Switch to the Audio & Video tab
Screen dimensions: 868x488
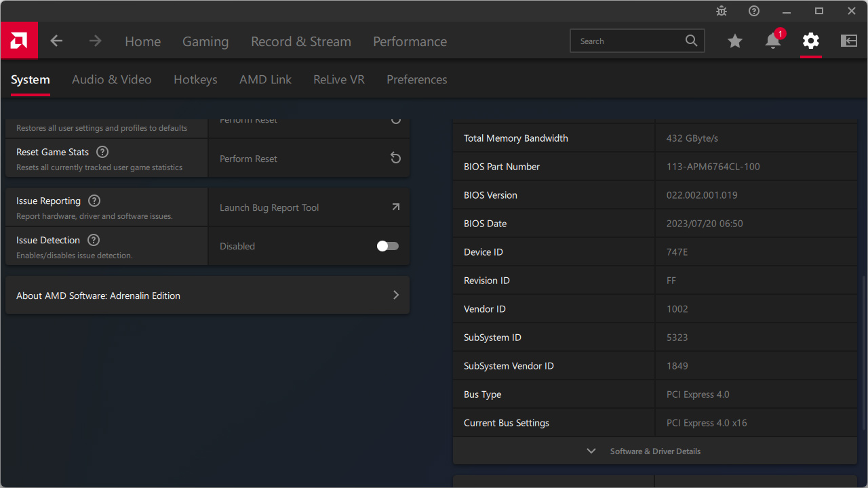click(x=112, y=80)
